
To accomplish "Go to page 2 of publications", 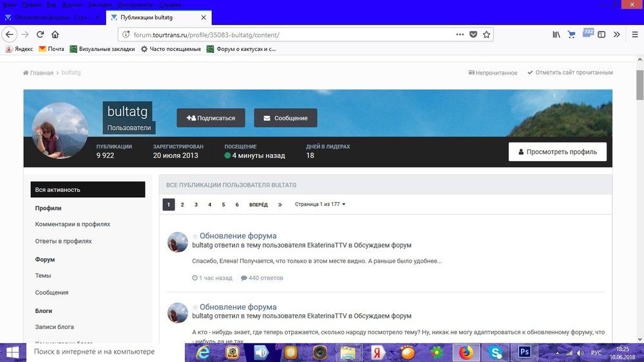I will click(x=182, y=204).
